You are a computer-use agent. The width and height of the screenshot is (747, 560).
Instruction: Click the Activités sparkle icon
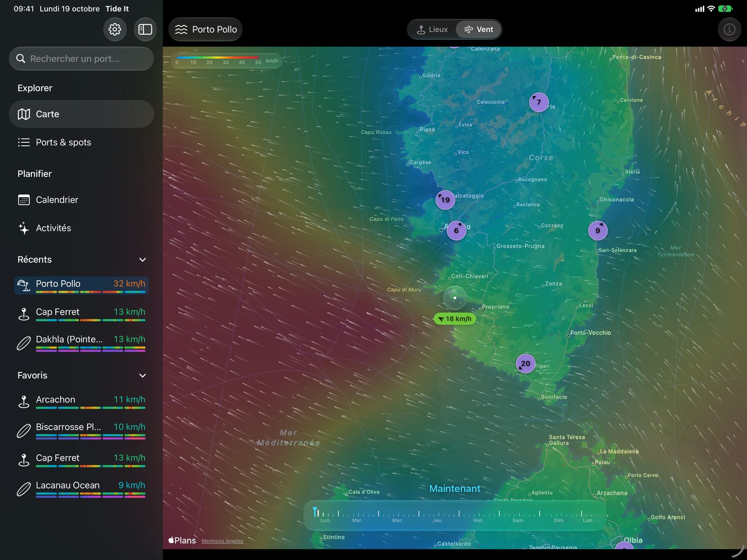click(24, 228)
